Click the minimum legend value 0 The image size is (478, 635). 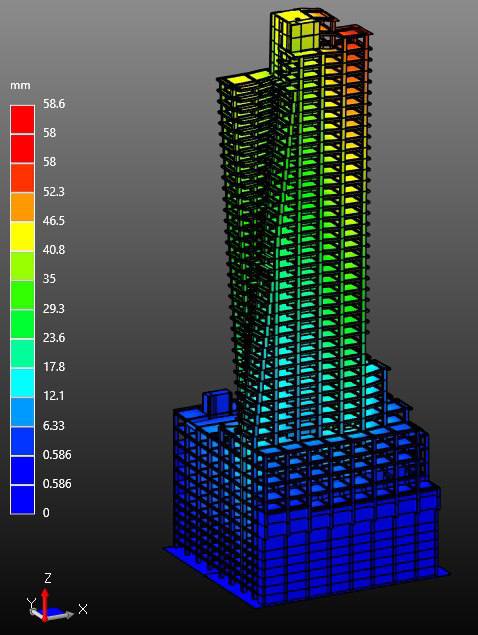tap(46, 513)
